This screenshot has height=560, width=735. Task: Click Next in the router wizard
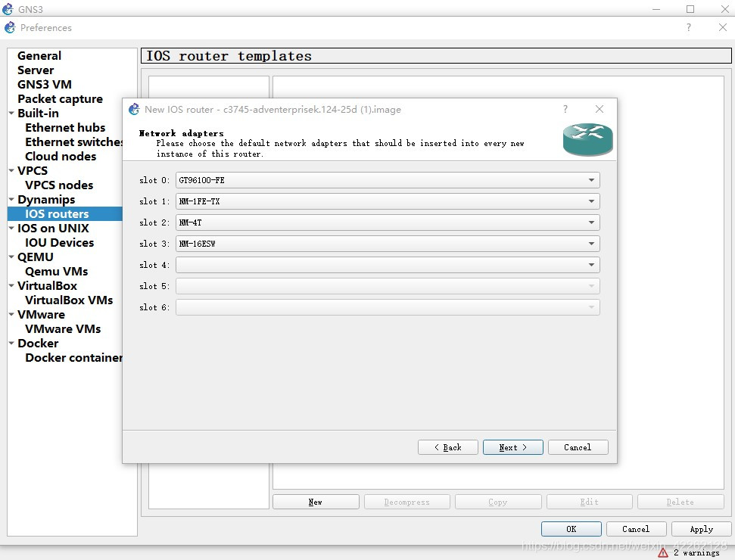pos(512,447)
